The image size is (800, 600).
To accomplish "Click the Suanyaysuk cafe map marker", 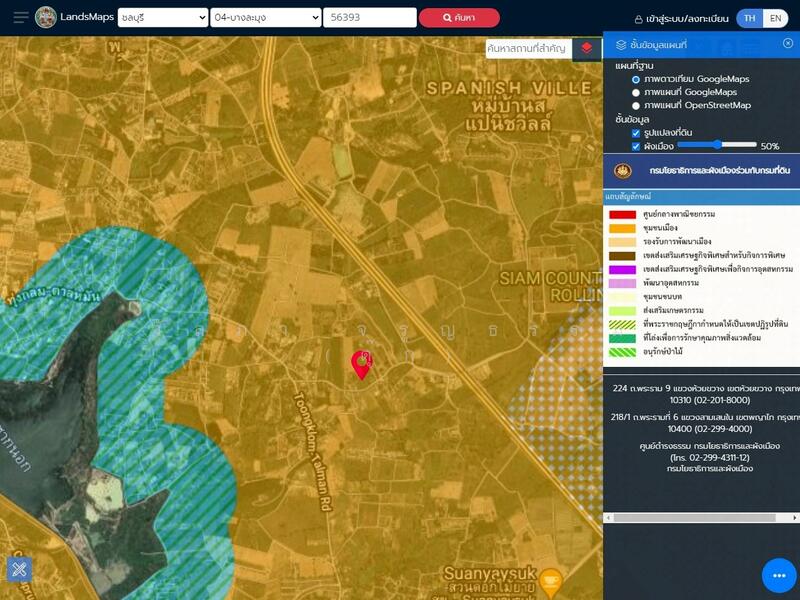I will pos(550,580).
